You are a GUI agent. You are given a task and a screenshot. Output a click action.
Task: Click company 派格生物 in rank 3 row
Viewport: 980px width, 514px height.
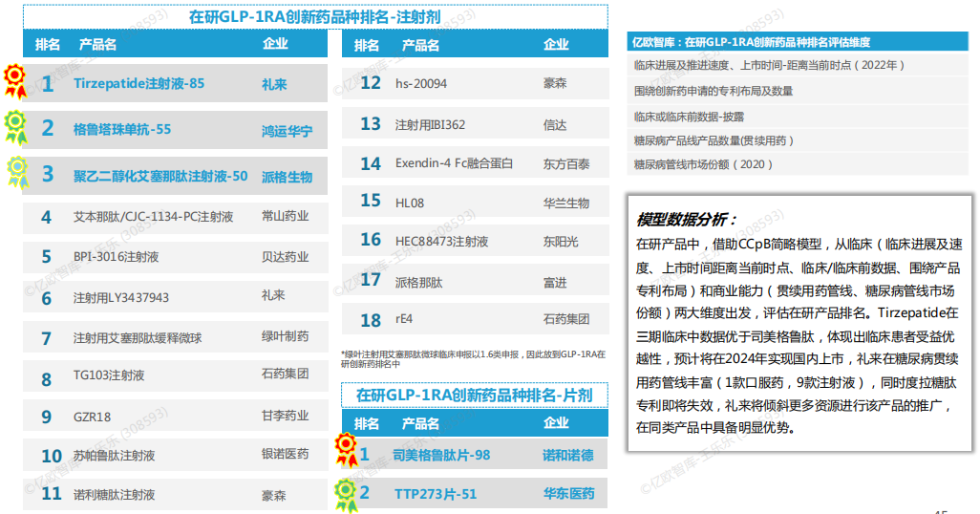pos(287,177)
